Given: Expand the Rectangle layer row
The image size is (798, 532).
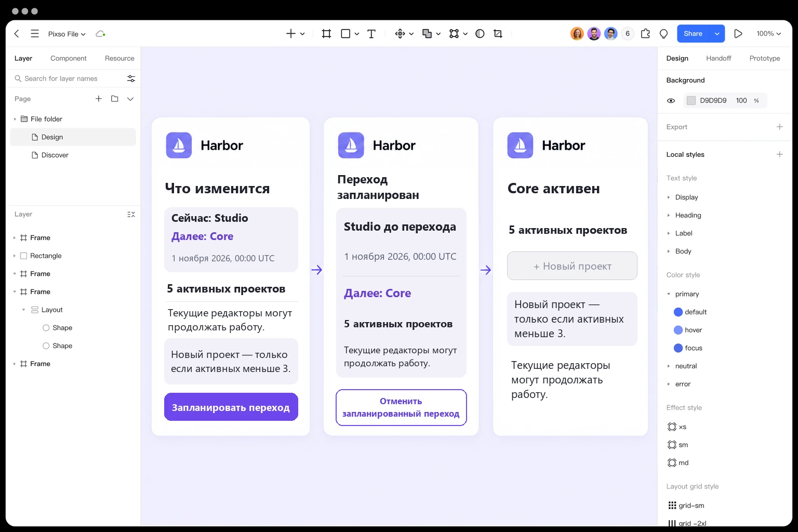Looking at the screenshot, I should point(14,256).
